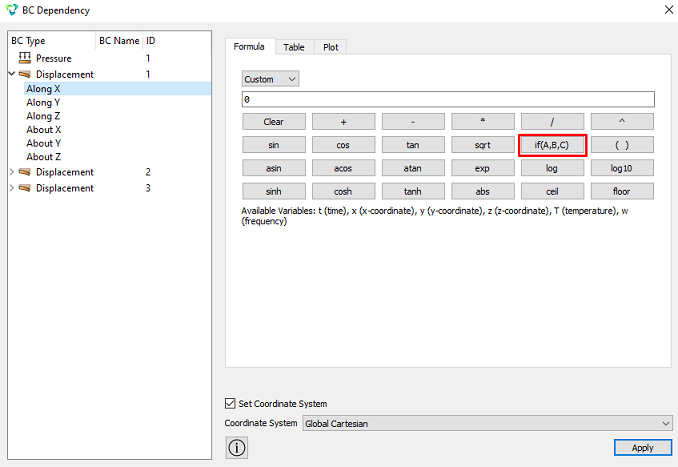Click the Pressure boundary condition icon
This screenshot has width=678, height=467.
pyautogui.click(x=25, y=58)
